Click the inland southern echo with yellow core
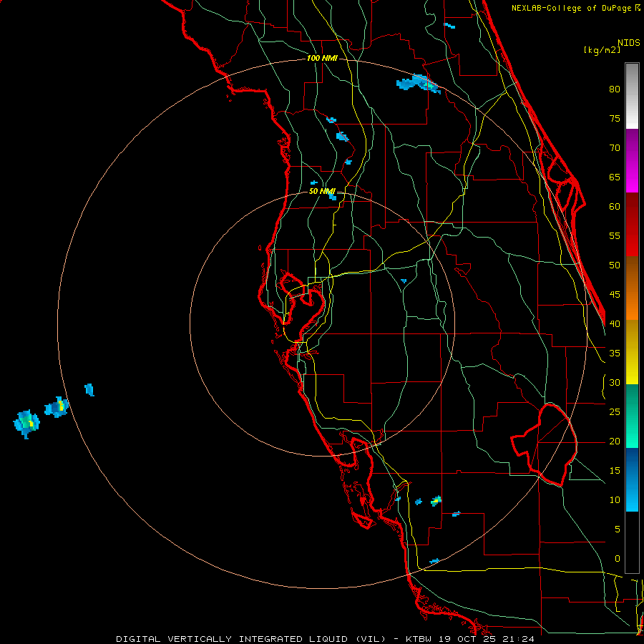This screenshot has width=644, height=644. click(436, 501)
